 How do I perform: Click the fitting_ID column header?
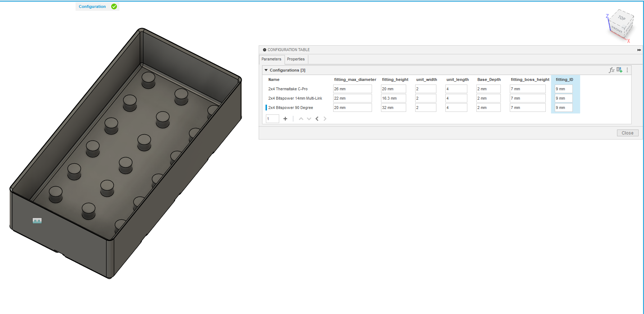pyautogui.click(x=564, y=79)
